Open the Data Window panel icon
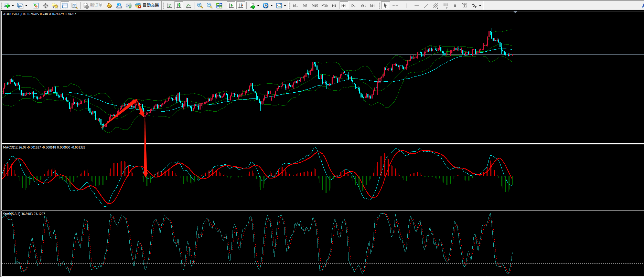The image size is (644, 277). pyautogui.click(x=45, y=6)
